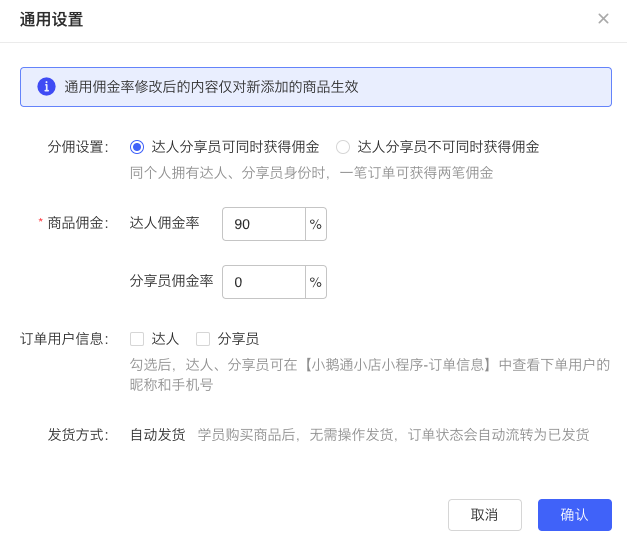
Task: Click the 发货方式 label
Action: click(x=78, y=435)
